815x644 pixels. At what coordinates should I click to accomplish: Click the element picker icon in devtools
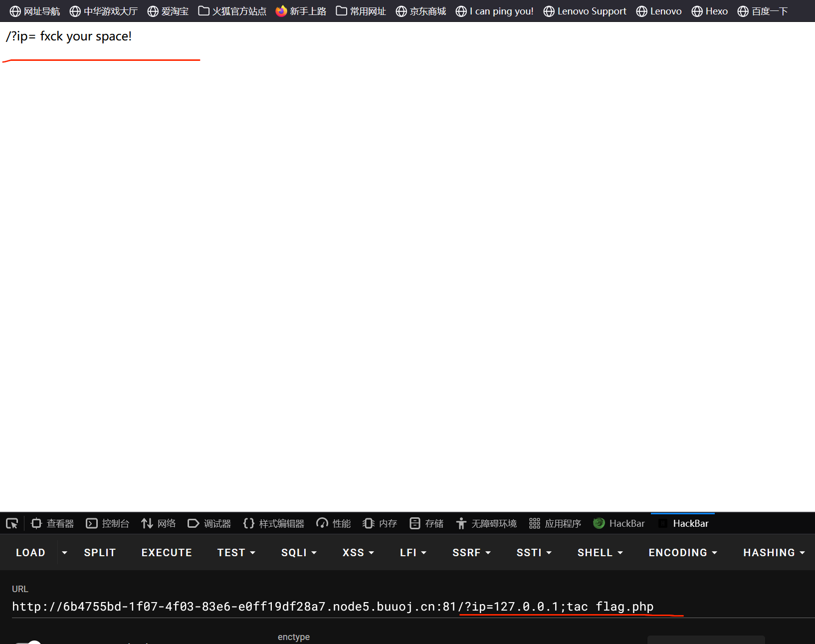click(x=12, y=523)
